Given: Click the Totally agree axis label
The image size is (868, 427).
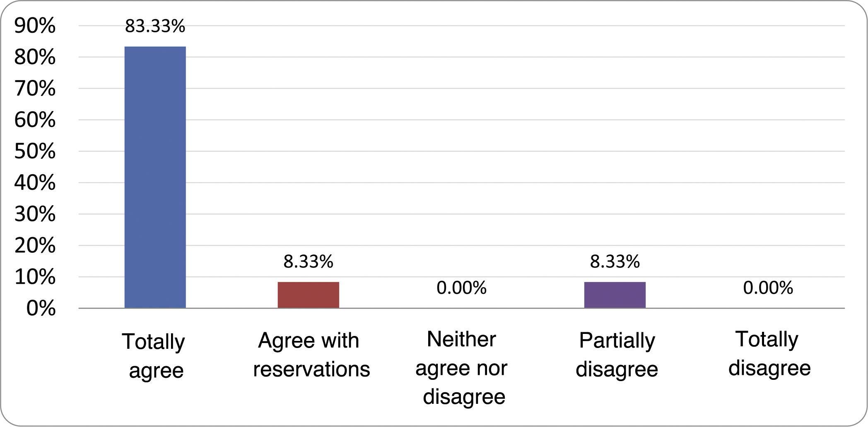Looking at the screenshot, I should pos(154,356).
